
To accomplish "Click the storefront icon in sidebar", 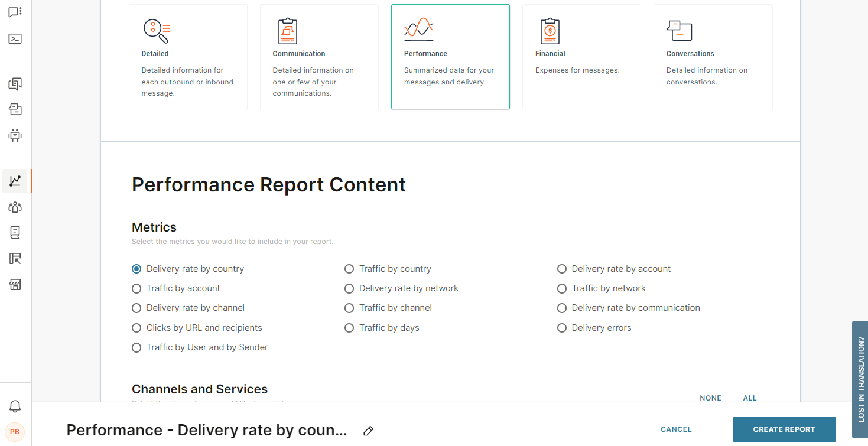I will 15,285.
